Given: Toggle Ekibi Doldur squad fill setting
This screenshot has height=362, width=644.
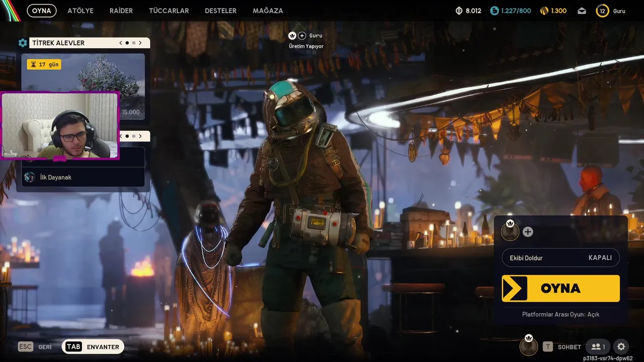Looking at the screenshot, I should click(560, 257).
